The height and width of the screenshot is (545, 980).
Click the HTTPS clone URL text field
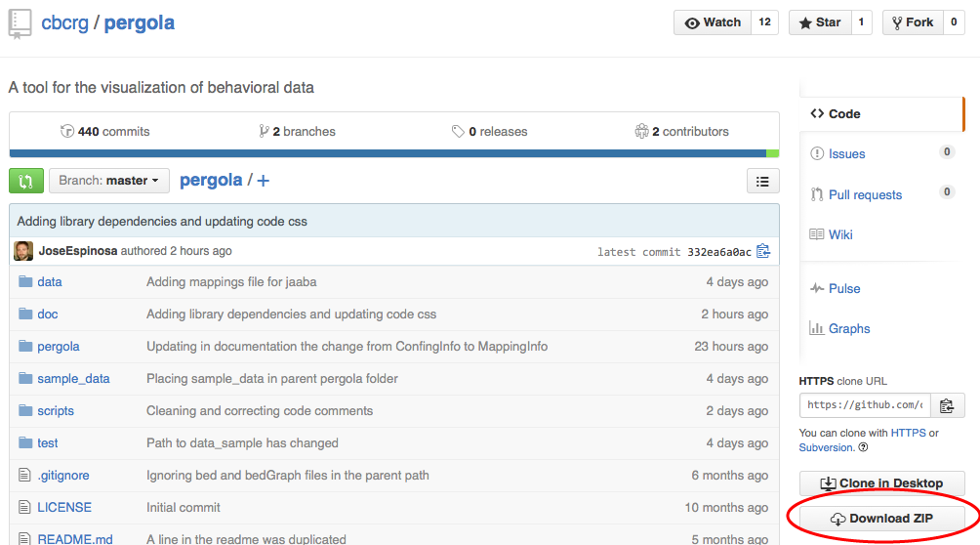[865, 405]
